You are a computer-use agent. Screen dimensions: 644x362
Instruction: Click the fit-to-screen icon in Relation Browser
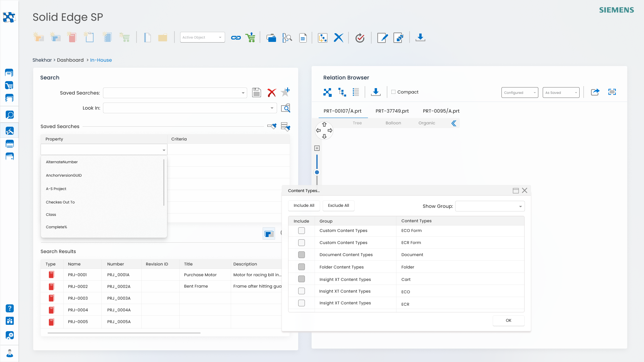[x=612, y=92]
